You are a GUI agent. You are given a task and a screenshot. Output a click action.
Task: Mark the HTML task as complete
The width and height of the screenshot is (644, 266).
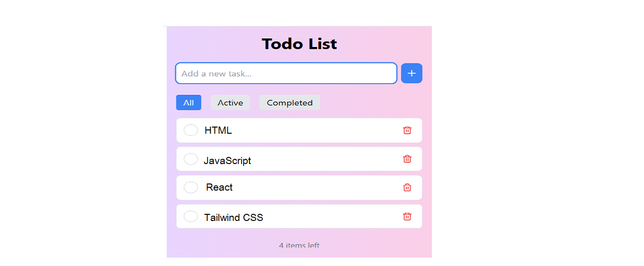[x=190, y=130]
